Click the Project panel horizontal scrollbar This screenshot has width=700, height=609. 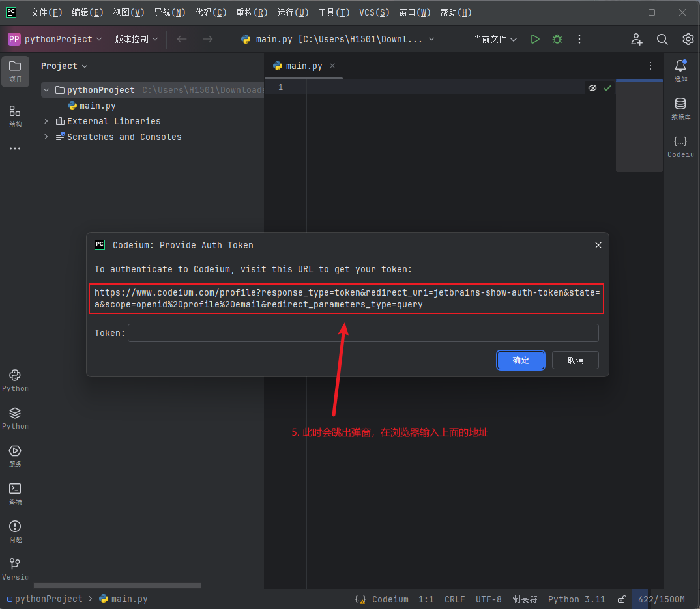tap(117, 586)
